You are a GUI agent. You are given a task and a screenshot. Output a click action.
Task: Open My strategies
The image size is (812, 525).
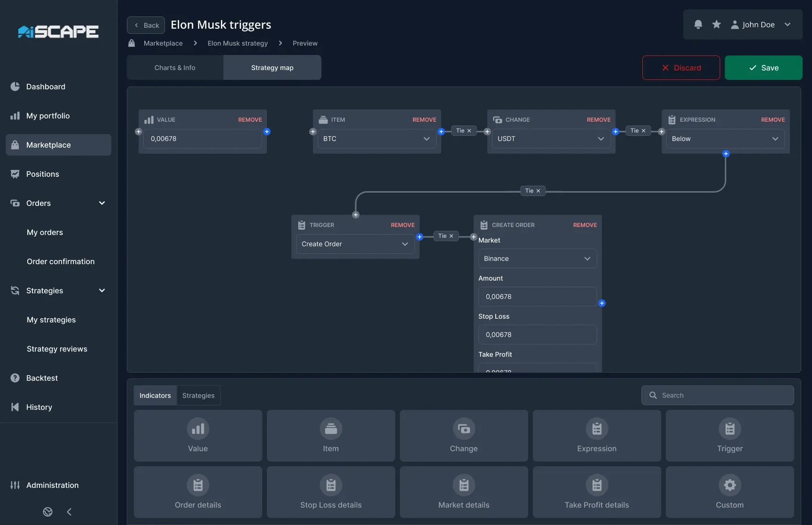pos(51,320)
